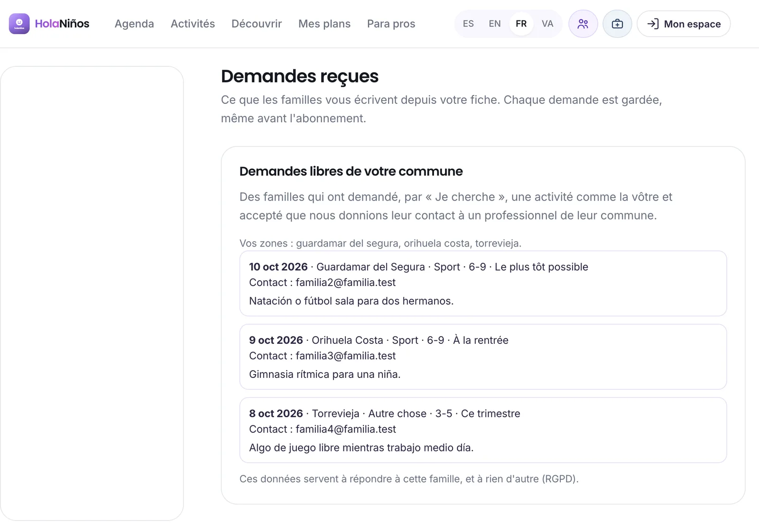This screenshot has height=532, width=759.
Task: Click 'Algo de juego libre mientras trabajo medio día.'
Action: 361,448
